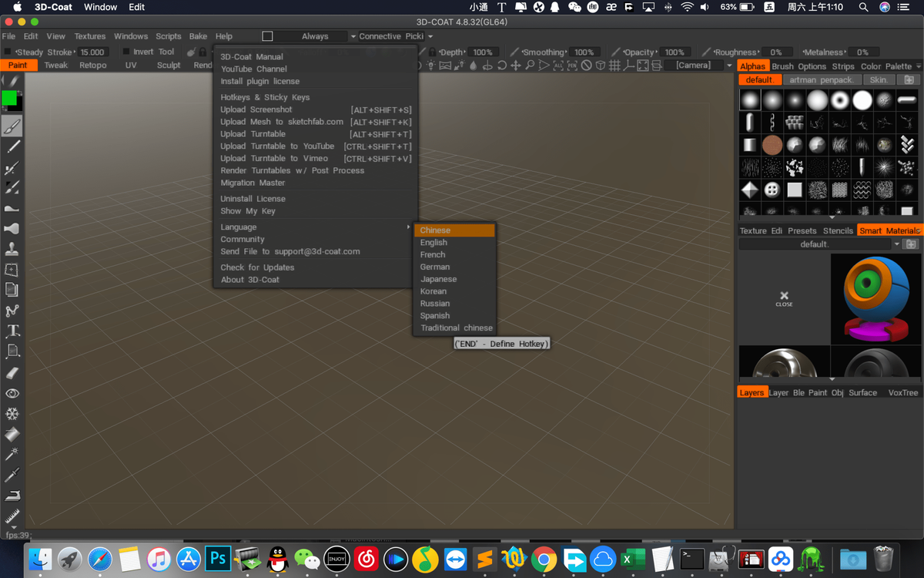Image resolution: width=924 pixels, height=578 pixels.
Task: Toggle the lock icon beside Depth
Action: 432,52
